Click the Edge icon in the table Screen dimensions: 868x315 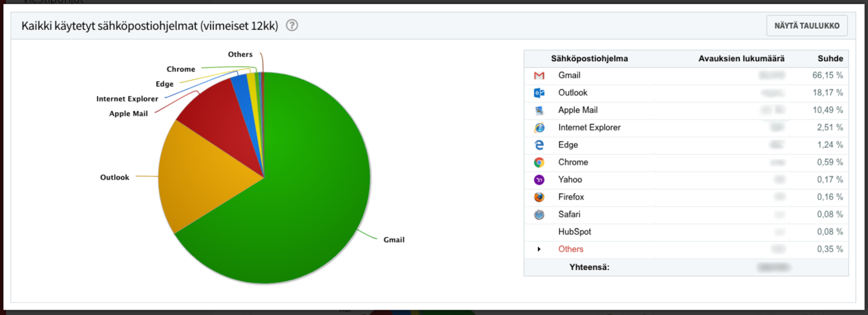click(539, 145)
